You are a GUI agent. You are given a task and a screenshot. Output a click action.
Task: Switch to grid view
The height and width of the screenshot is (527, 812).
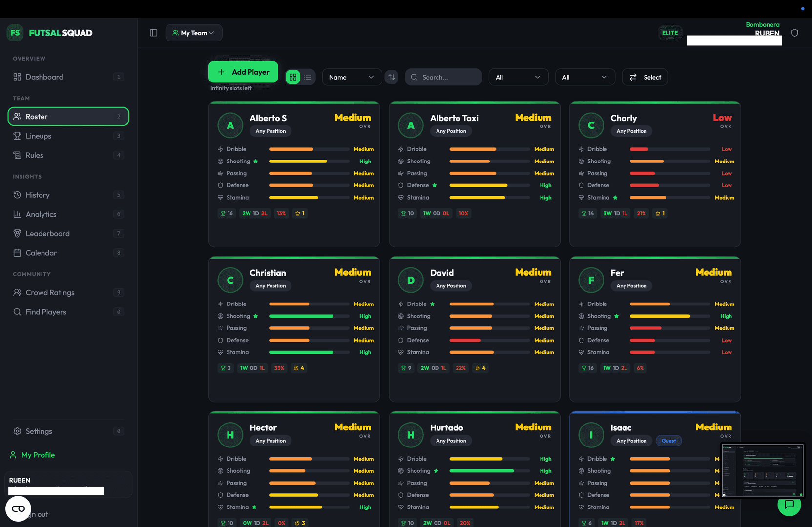[x=293, y=77]
